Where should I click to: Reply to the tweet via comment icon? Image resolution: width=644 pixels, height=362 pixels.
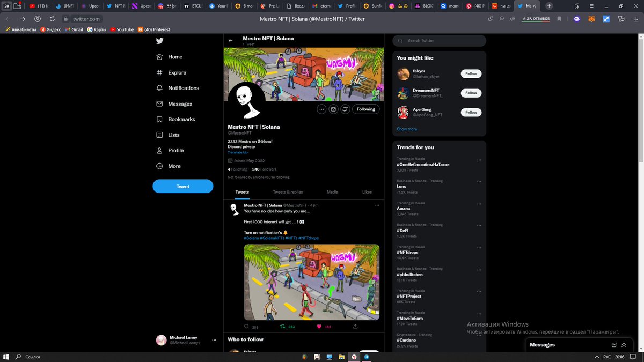click(x=247, y=326)
